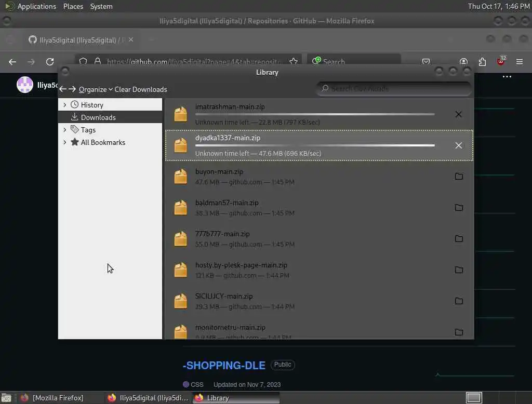The height and width of the screenshot is (404, 532).
Task: Close the Iliya5digital browser tab
Action: coord(131,39)
